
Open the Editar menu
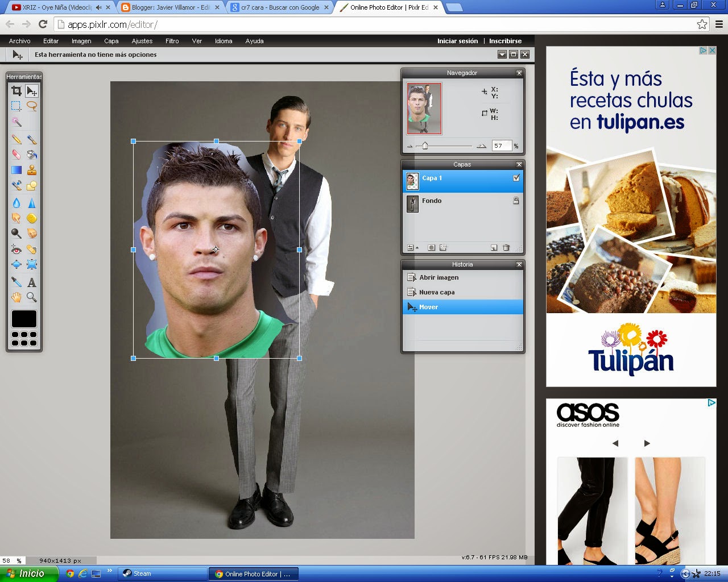click(51, 41)
